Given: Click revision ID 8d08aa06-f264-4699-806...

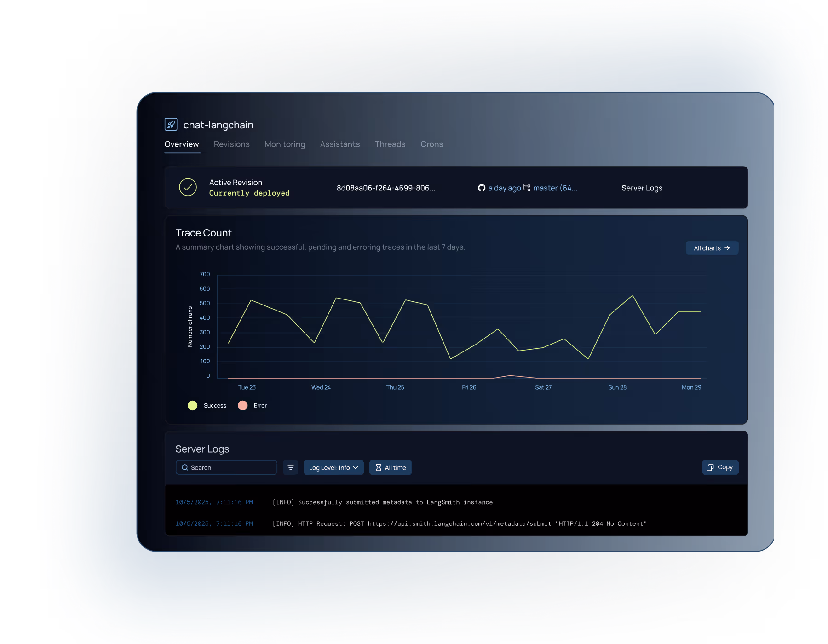Looking at the screenshot, I should click(386, 188).
